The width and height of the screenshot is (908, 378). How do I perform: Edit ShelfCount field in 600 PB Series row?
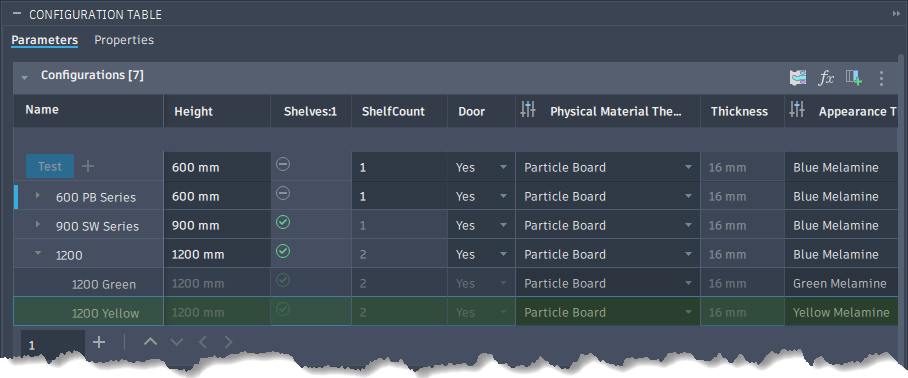(399, 196)
